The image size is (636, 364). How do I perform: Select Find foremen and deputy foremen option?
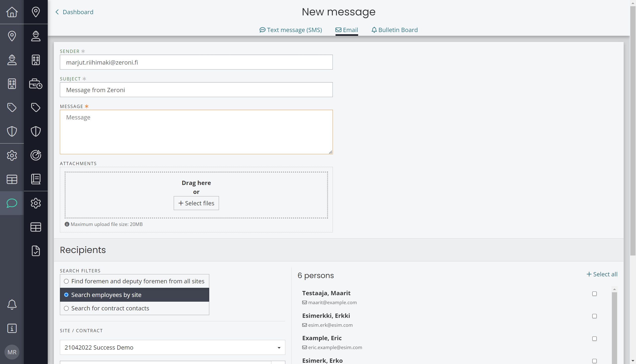135,281
